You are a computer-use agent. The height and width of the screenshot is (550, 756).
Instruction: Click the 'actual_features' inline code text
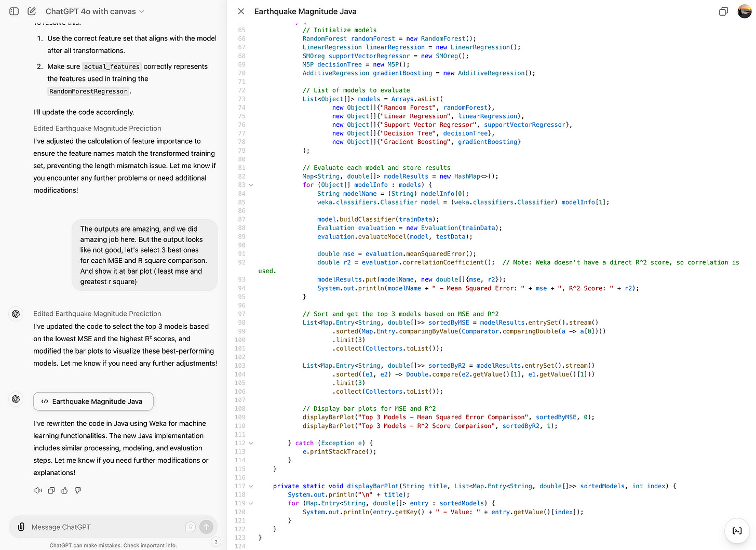point(112,66)
